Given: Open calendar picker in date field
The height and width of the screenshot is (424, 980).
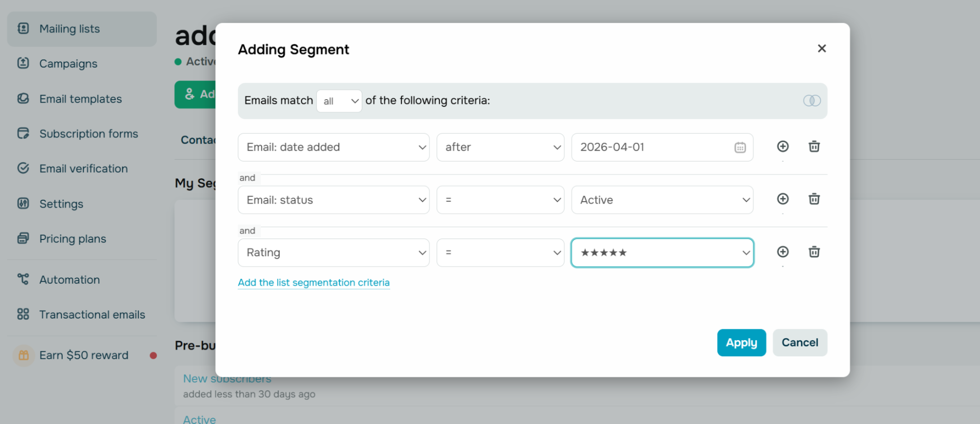Looking at the screenshot, I should 740,147.
